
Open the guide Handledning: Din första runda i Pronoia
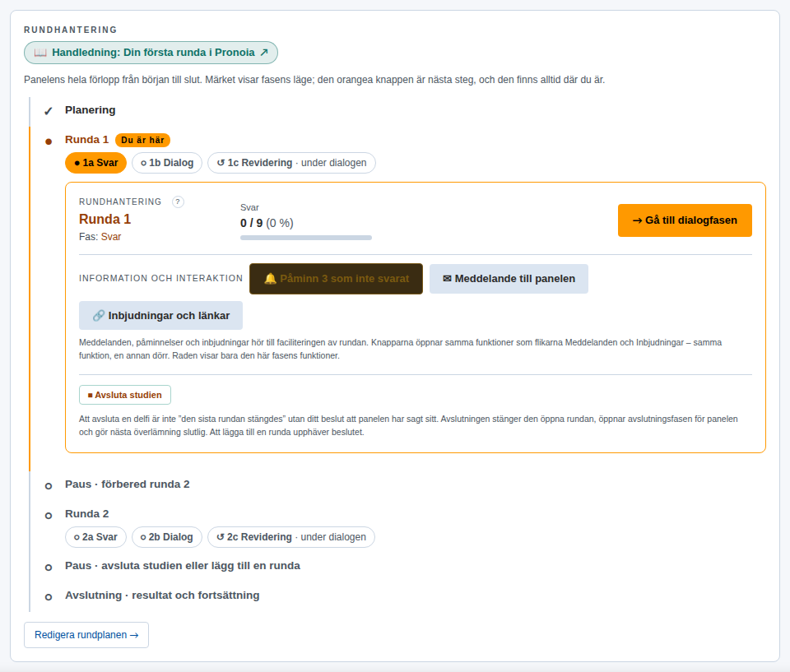point(151,53)
